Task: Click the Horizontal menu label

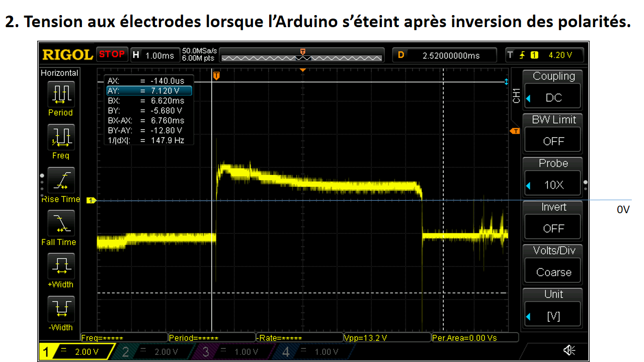Action: pos(59,73)
